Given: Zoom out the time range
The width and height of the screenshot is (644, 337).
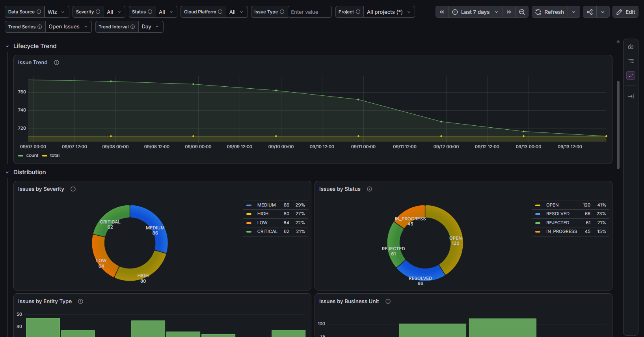Looking at the screenshot, I should [522, 12].
